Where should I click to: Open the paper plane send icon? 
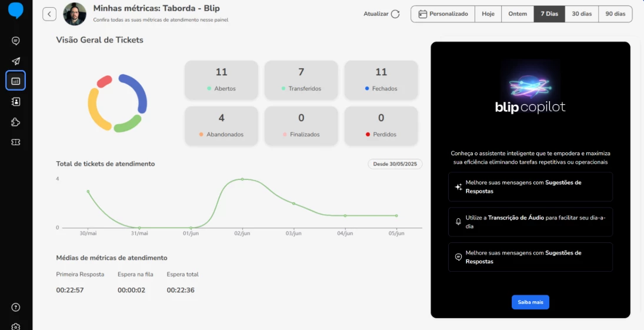[16, 61]
